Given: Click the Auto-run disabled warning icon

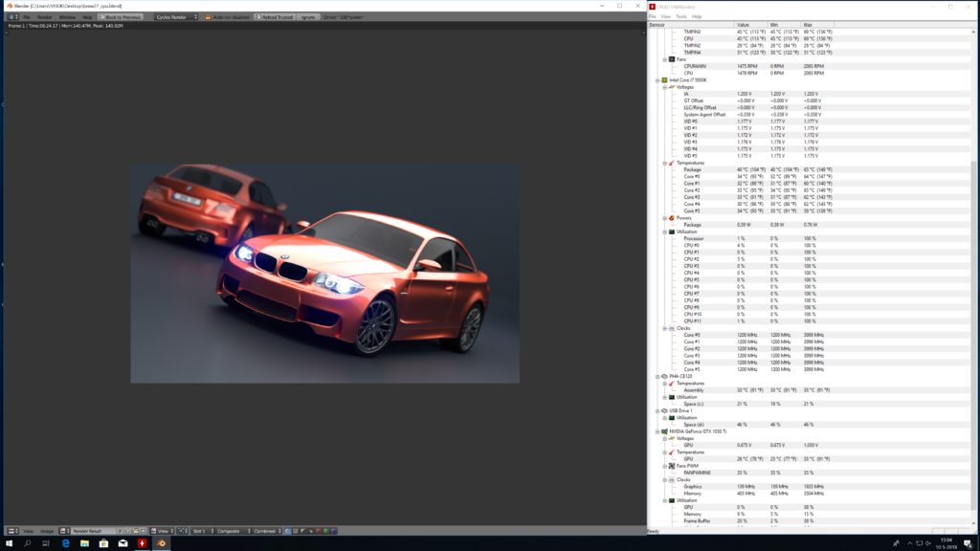Looking at the screenshot, I should point(208,17).
